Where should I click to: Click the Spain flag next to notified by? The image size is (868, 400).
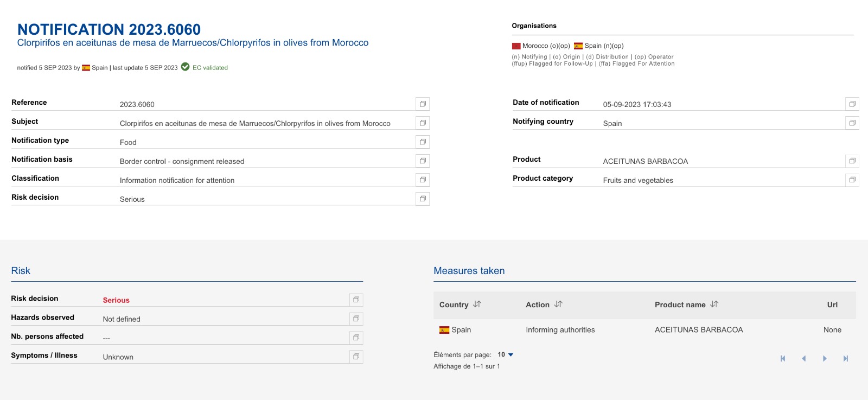click(86, 68)
